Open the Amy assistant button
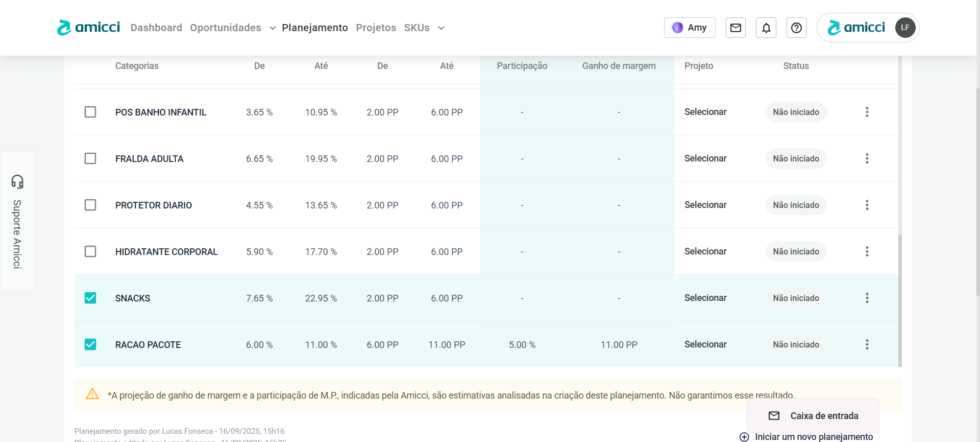Image resolution: width=980 pixels, height=442 pixels. [690, 28]
